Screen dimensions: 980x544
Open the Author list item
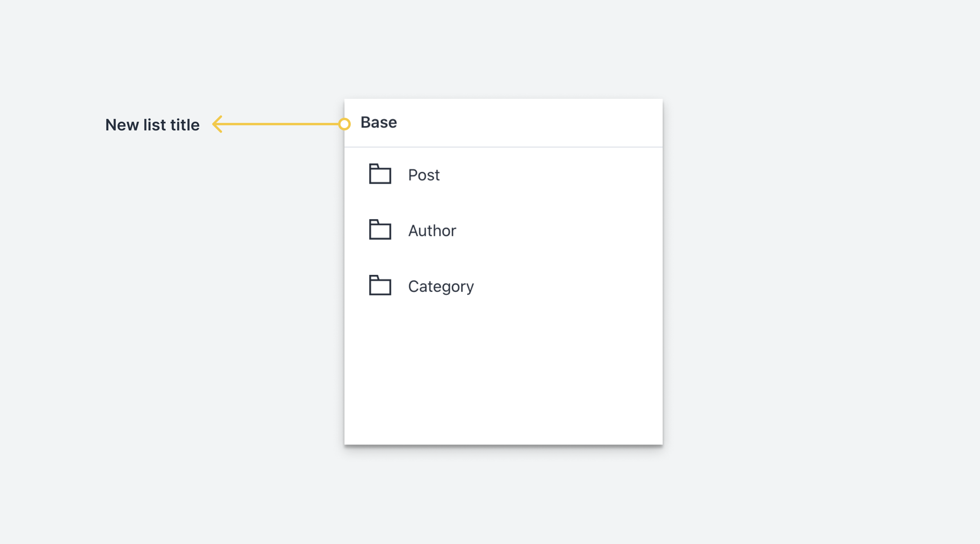pos(432,230)
